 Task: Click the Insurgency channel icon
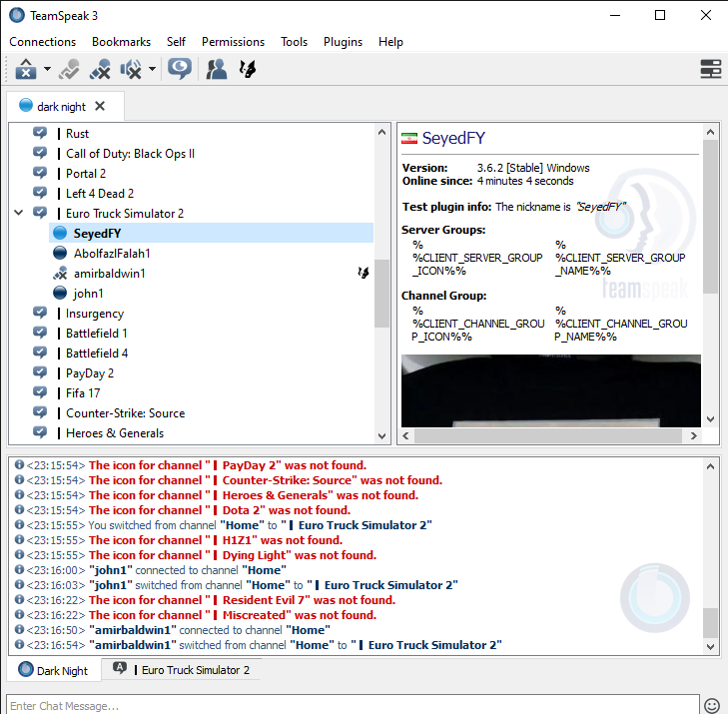coord(40,314)
